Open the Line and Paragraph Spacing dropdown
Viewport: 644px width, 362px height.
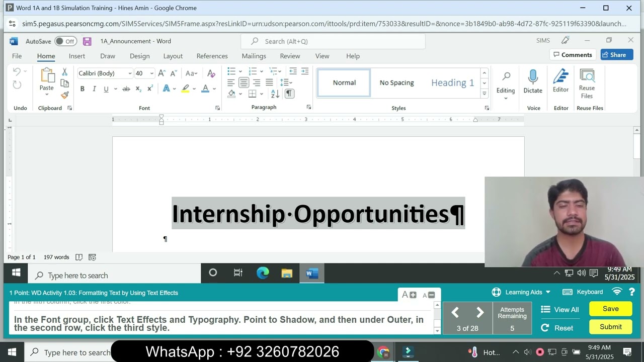pyautogui.click(x=286, y=82)
